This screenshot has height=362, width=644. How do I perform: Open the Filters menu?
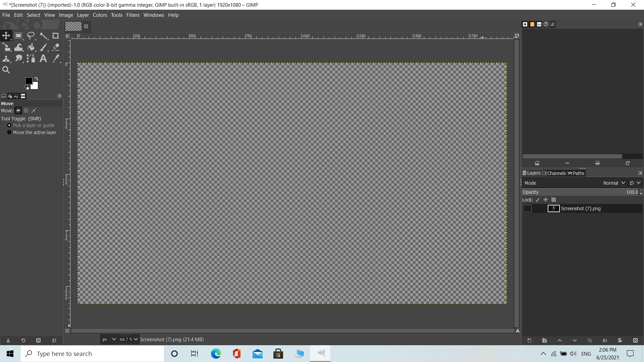pyautogui.click(x=133, y=15)
